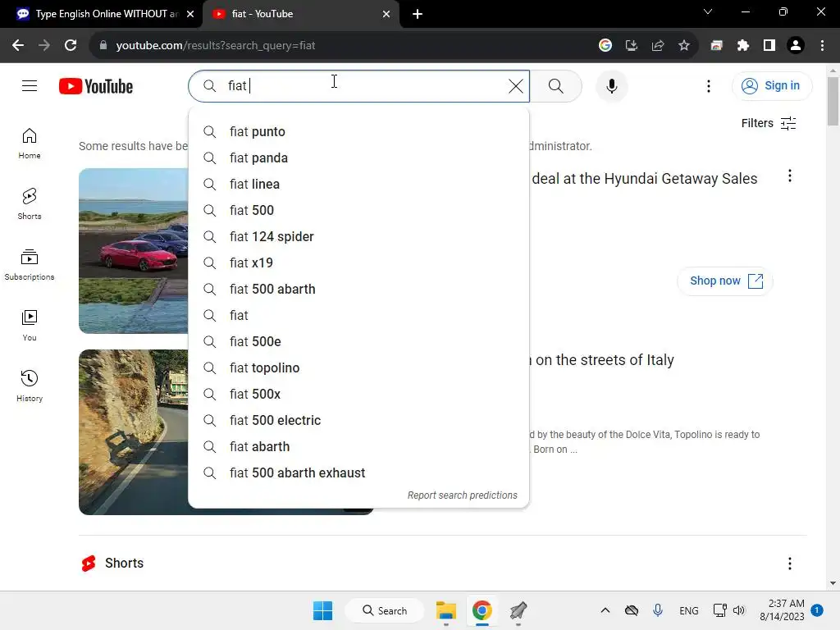
Task: Pick the fiat abarth suggestion
Action: [x=358, y=447]
